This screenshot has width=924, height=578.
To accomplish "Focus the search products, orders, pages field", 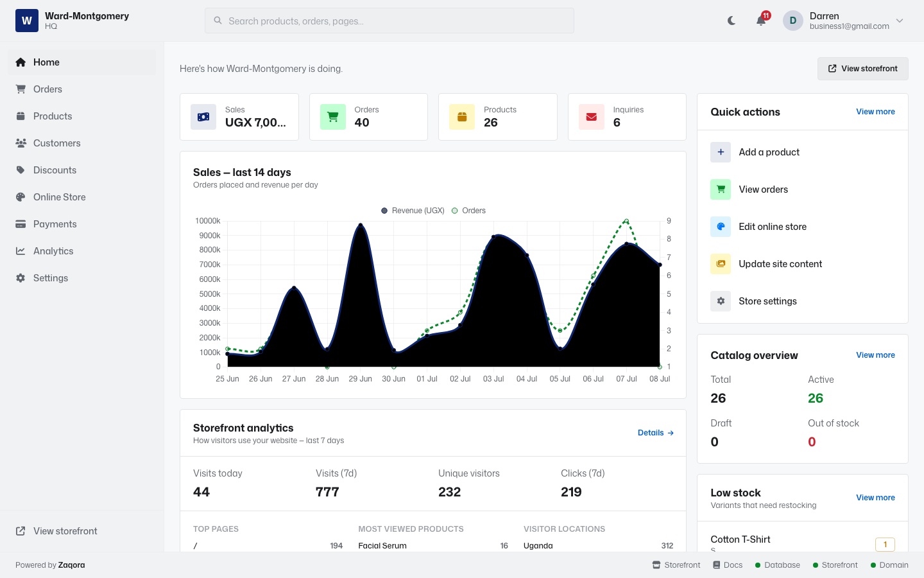I will coord(389,21).
